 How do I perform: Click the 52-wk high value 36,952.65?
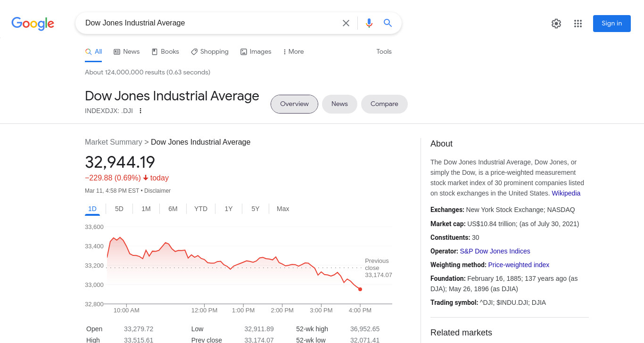point(365,329)
